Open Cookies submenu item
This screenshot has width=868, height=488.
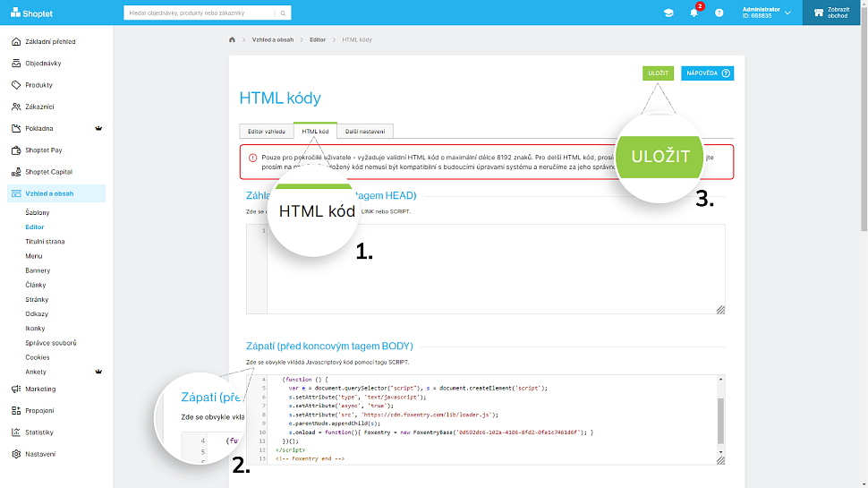coord(37,357)
